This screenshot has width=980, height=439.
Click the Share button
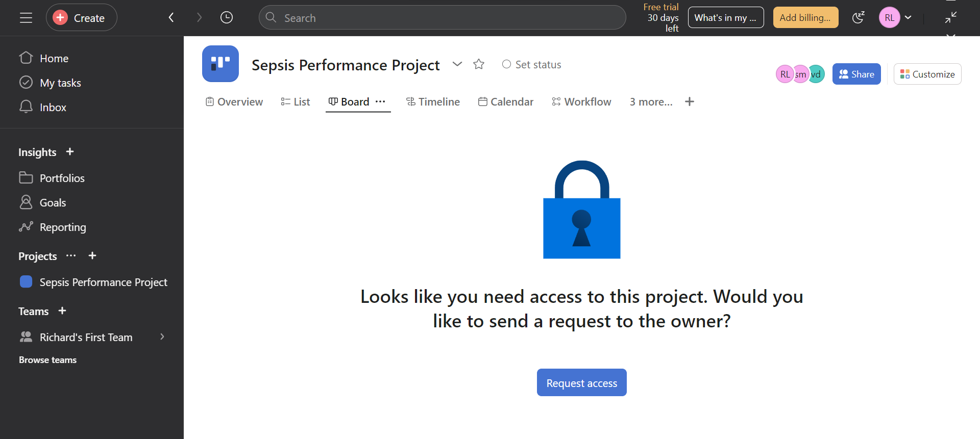[x=856, y=74]
